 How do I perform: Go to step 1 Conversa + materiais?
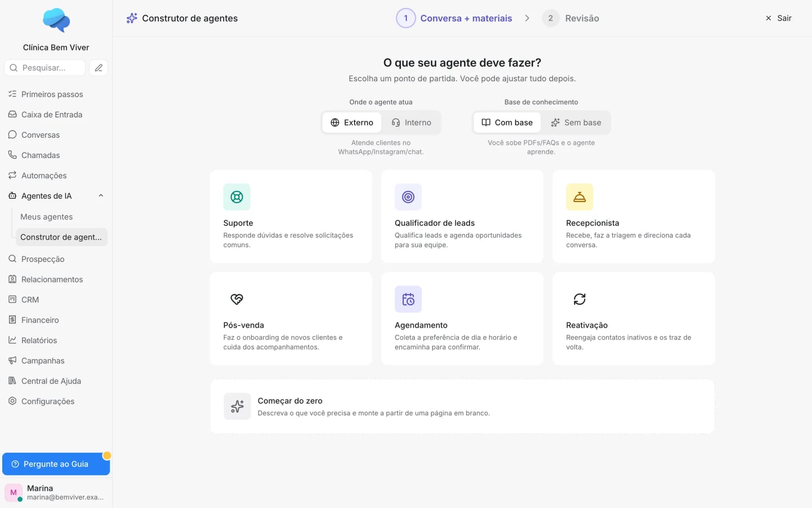coord(454,18)
